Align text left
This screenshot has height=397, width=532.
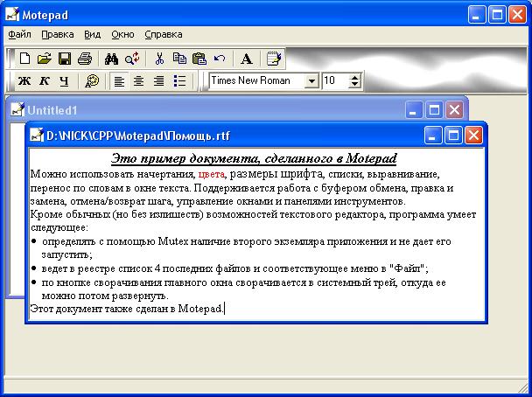119,81
